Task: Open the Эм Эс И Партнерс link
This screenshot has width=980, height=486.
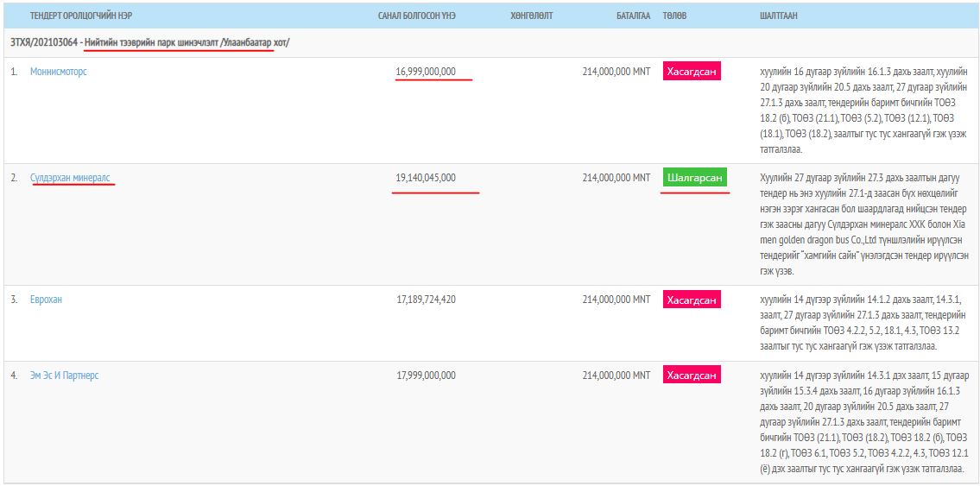Action: click(65, 376)
